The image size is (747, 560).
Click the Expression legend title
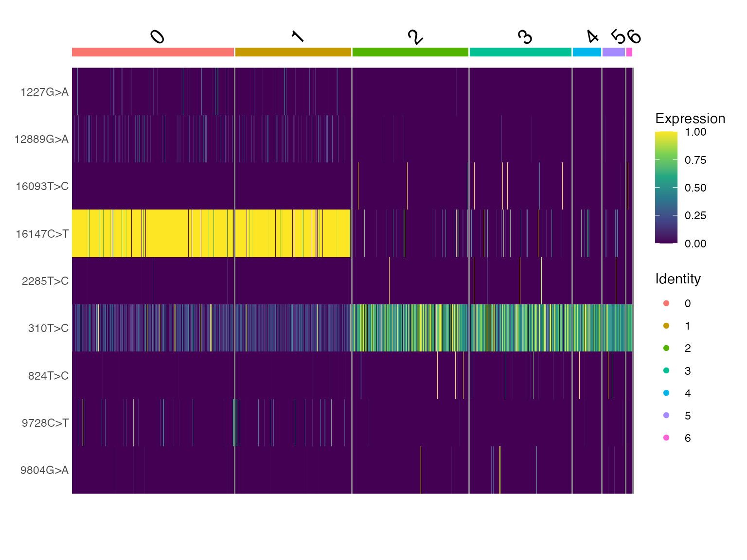690,119
